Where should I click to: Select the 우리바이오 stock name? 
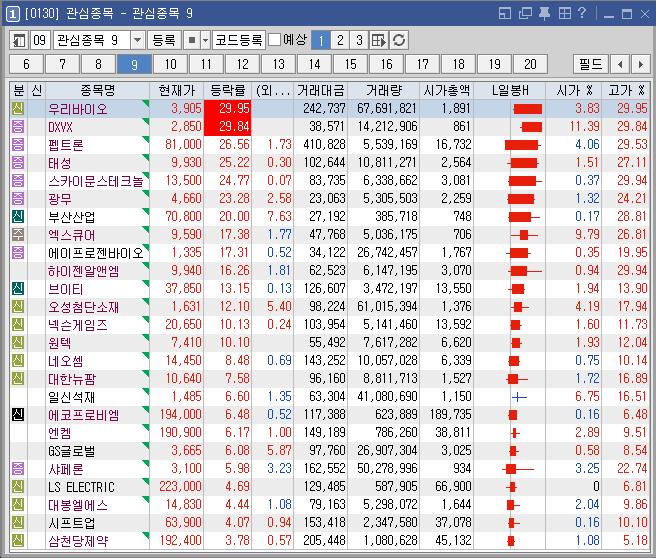(x=78, y=109)
